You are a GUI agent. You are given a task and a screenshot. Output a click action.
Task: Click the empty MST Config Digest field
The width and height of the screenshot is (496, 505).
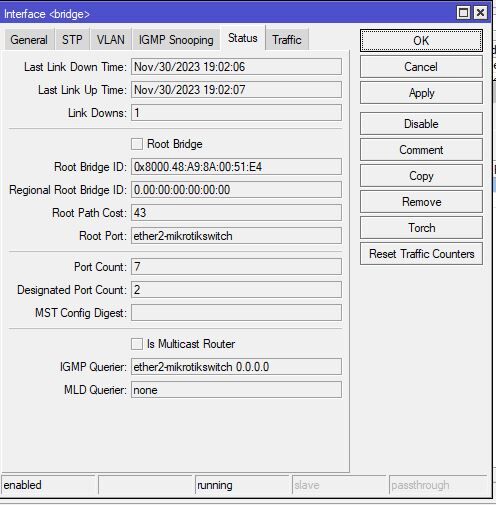click(236, 313)
